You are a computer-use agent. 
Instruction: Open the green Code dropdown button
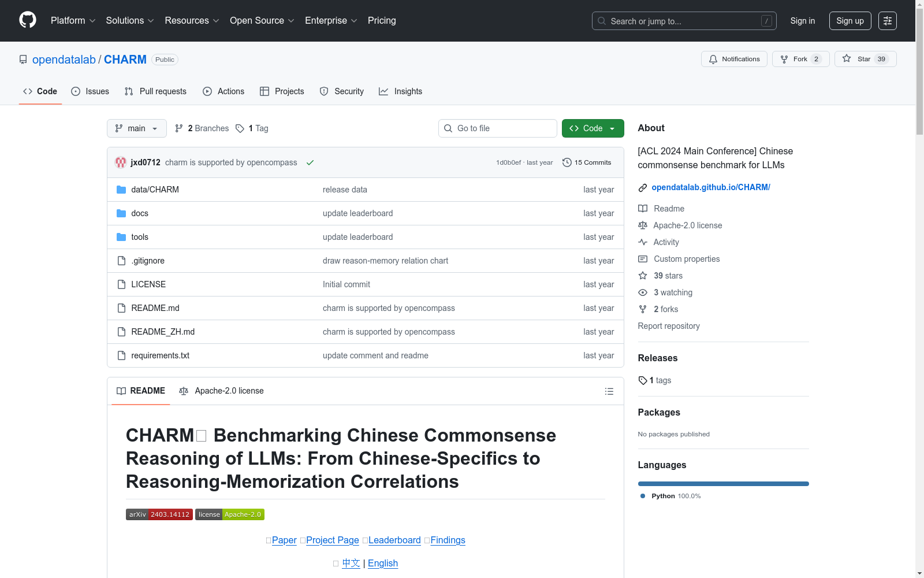click(593, 128)
